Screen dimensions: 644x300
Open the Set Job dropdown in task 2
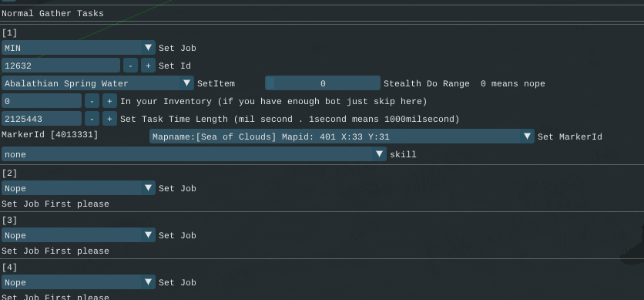[79, 188]
